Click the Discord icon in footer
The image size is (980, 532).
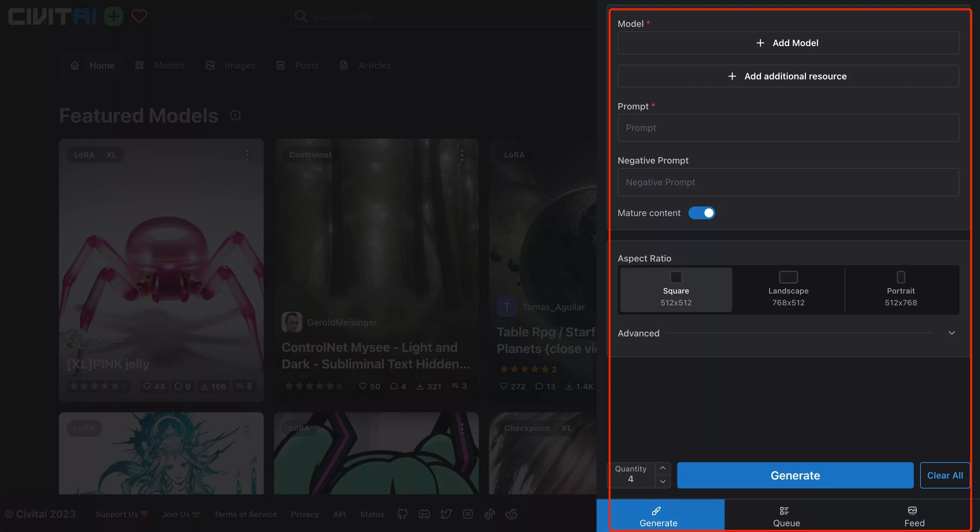click(x=424, y=514)
